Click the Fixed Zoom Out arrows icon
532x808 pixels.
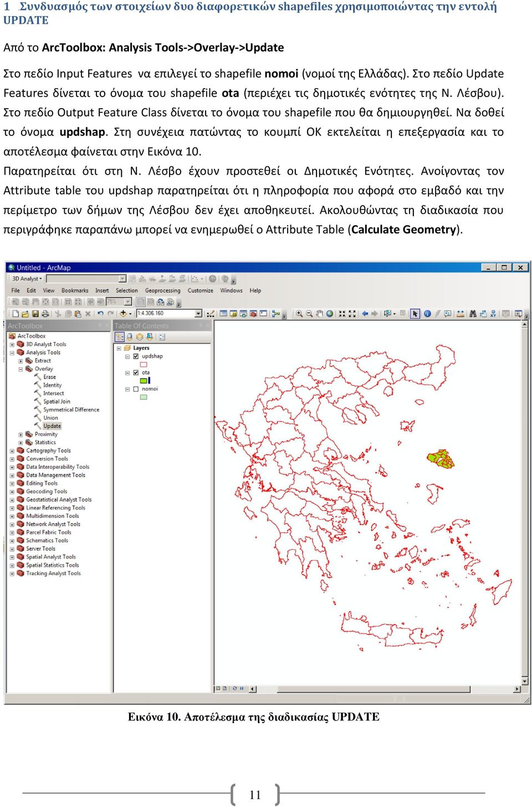click(x=352, y=314)
